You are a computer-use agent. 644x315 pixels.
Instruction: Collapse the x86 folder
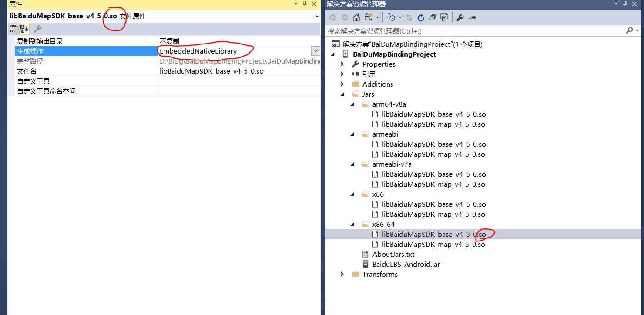pyautogui.click(x=352, y=194)
